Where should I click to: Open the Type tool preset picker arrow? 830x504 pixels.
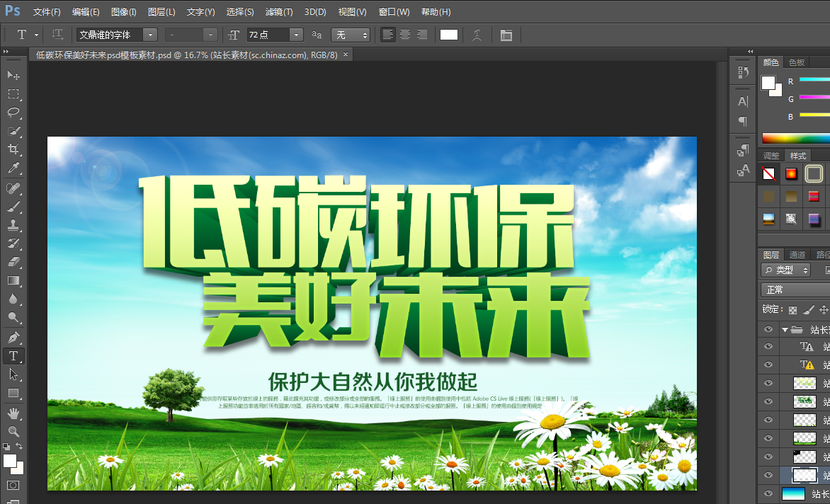coord(36,35)
